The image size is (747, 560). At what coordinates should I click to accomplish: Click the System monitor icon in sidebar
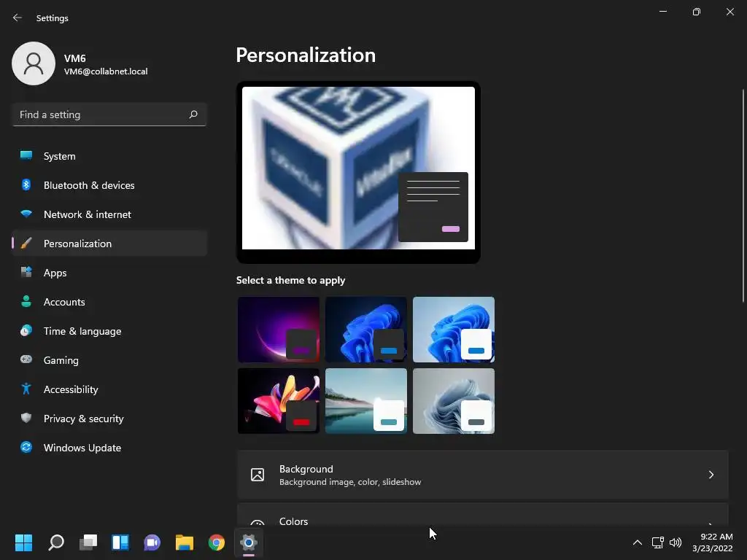26,156
